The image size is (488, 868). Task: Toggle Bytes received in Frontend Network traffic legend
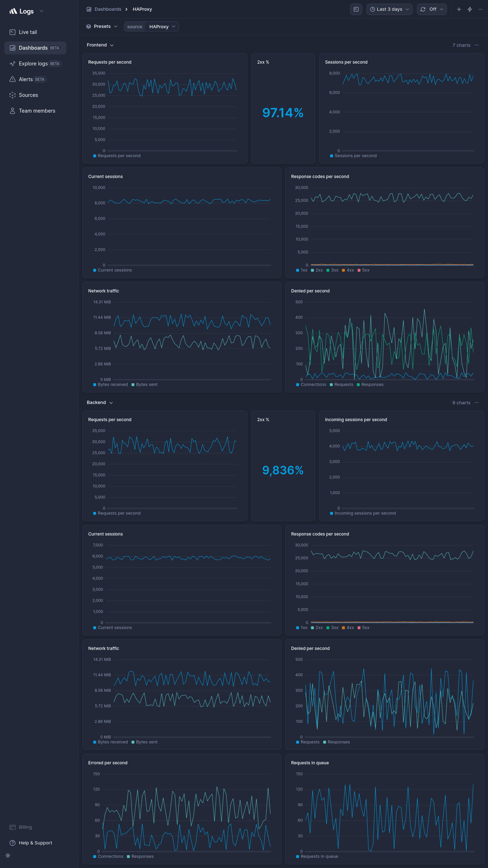click(x=110, y=385)
